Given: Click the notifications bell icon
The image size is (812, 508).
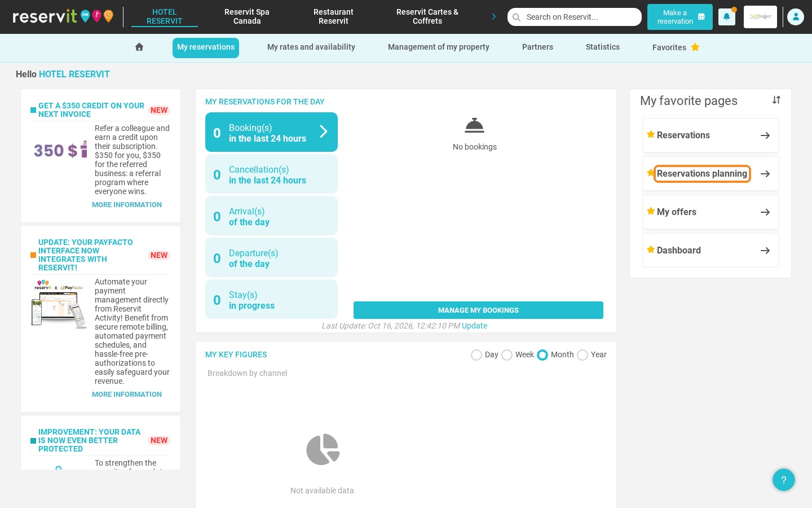Looking at the screenshot, I should click(726, 17).
